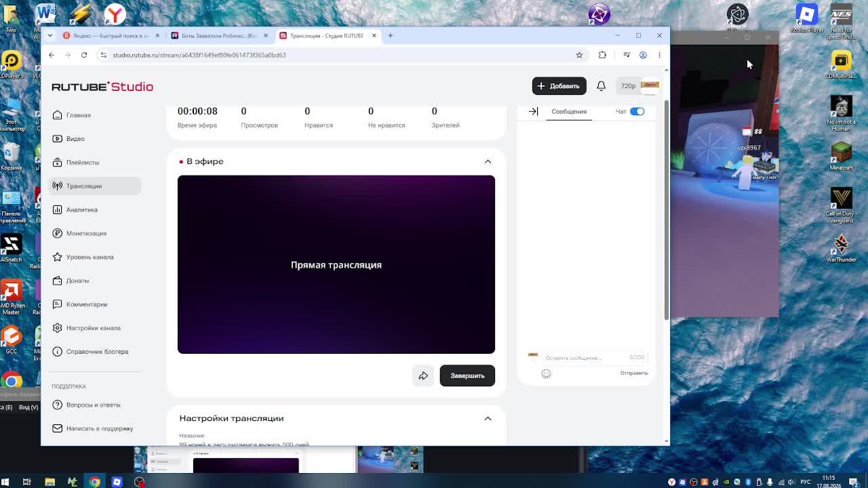Click the Вопросы и ответы question icon

pos(58,405)
